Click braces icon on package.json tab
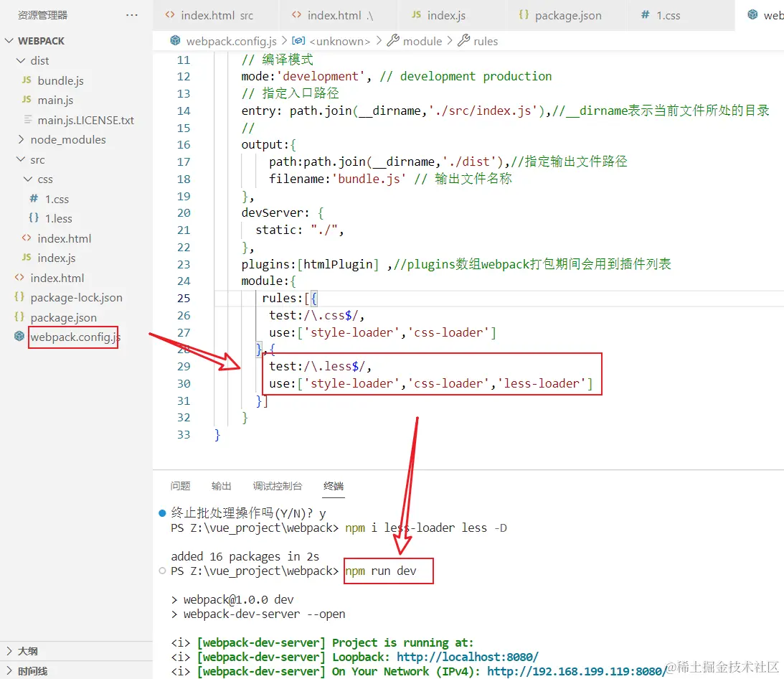784x679 pixels. pos(524,15)
